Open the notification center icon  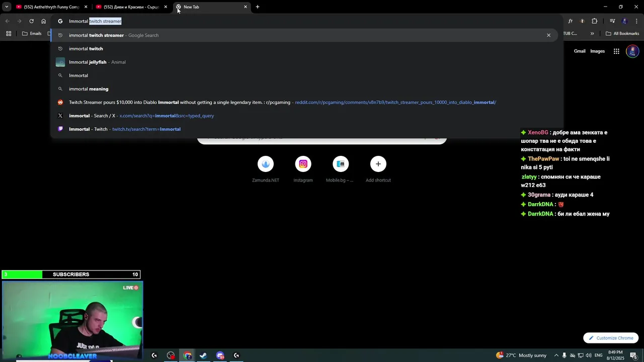[x=634, y=355]
